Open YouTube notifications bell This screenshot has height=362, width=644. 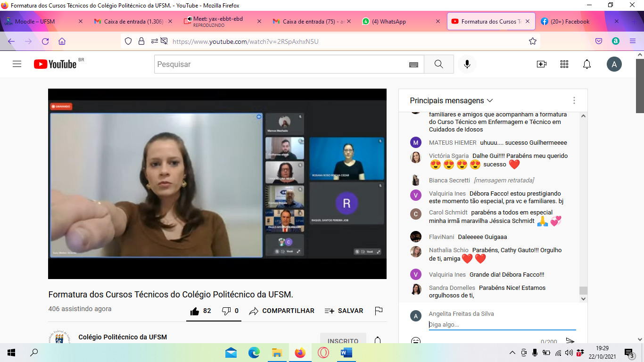pyautogui.click(x=587, y=64)
